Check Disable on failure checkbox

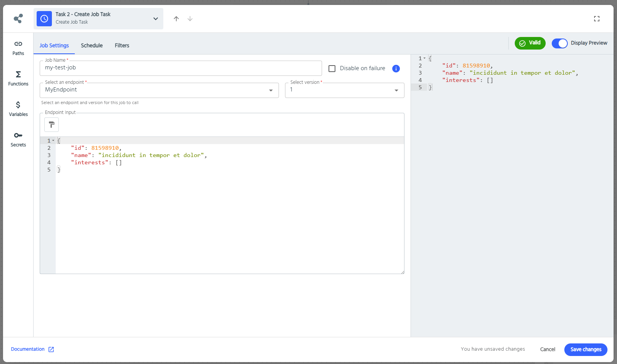332,69
